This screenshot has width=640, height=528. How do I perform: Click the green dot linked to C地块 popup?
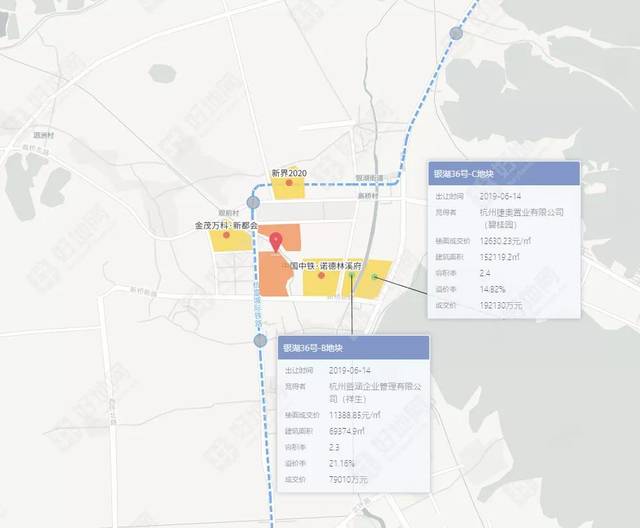pyautogui.click(x=374, y=277)
